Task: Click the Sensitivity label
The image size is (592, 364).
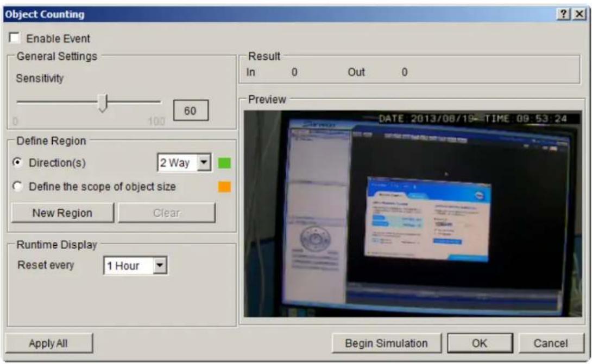Action: point(40,79)
